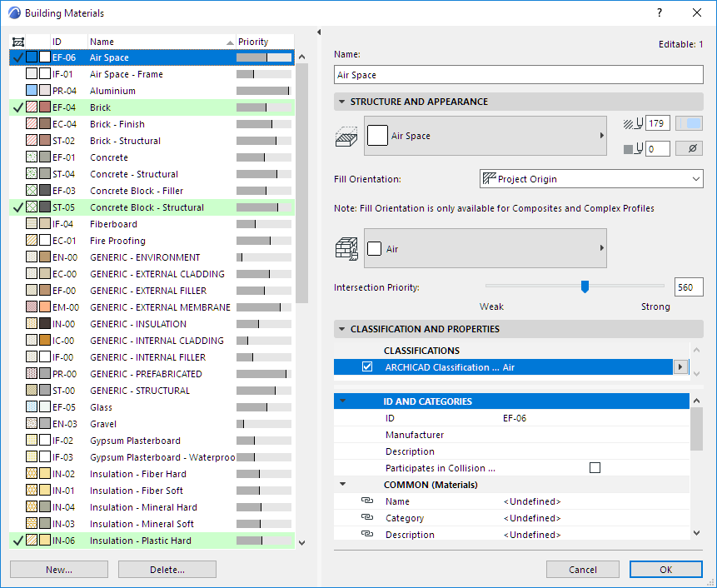Click the fill foreground pen hatch icon
The height and width of the screenshot is (588, 717).
tap(633, 123)
